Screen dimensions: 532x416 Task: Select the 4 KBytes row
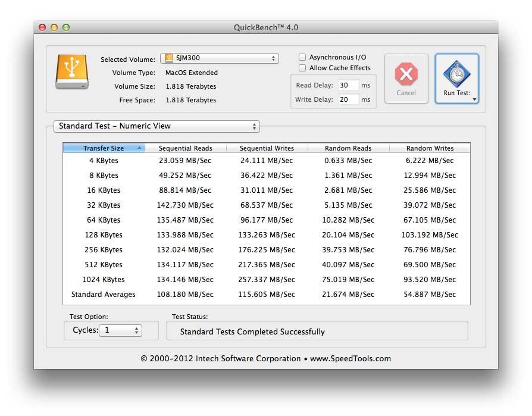click(x=267, y=161)
